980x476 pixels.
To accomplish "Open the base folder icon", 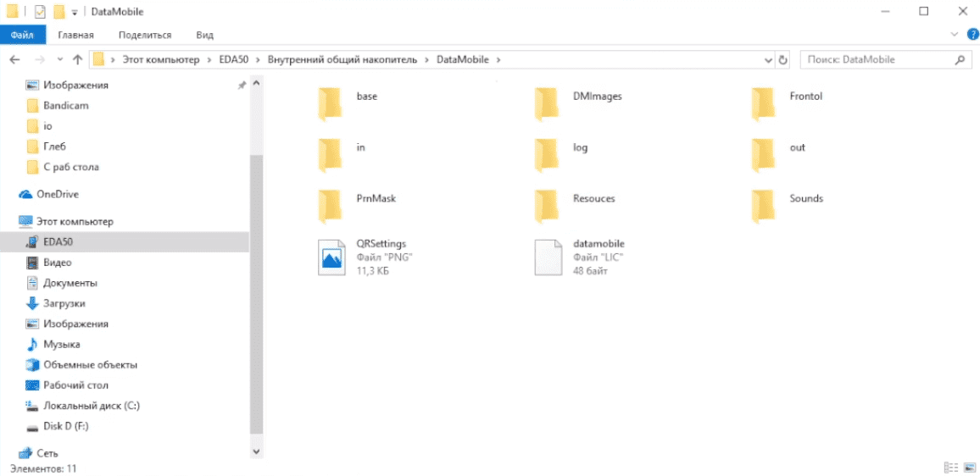I will coord(330,103).
